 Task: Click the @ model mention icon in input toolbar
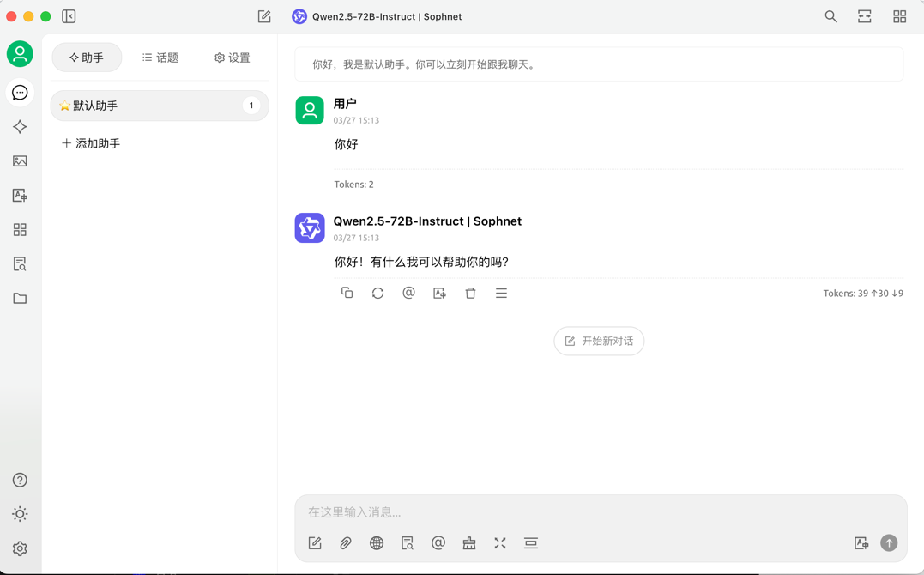coord(438,543)
